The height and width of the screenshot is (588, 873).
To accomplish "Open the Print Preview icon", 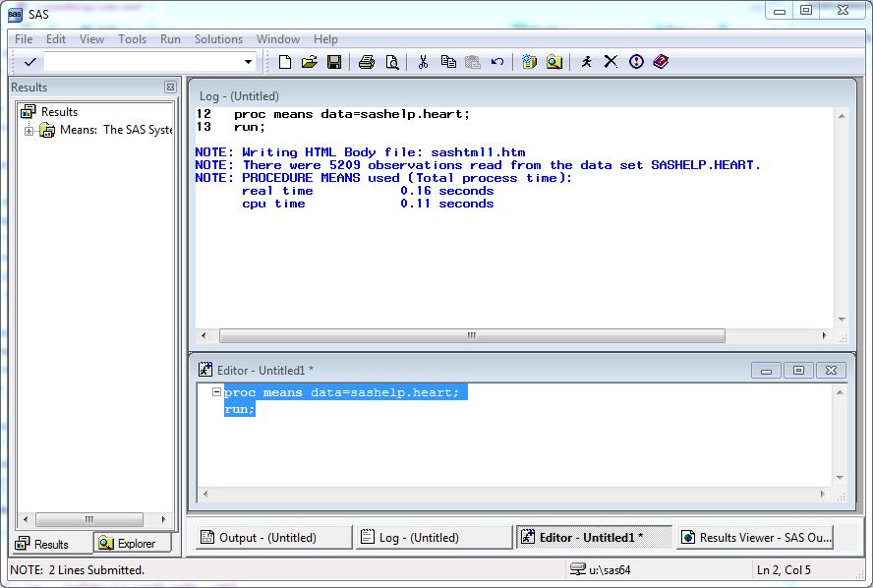I will [x=392, y=61].
